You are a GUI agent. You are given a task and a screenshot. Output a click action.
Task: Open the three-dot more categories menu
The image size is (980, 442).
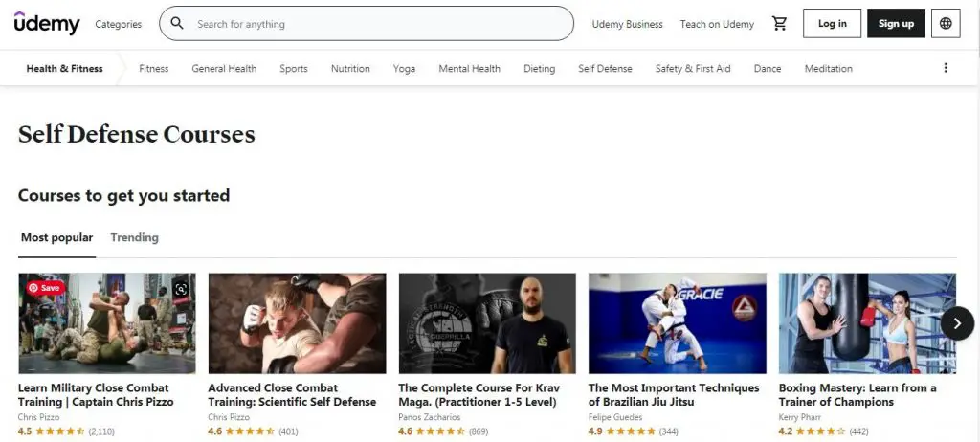pos(946,68)
